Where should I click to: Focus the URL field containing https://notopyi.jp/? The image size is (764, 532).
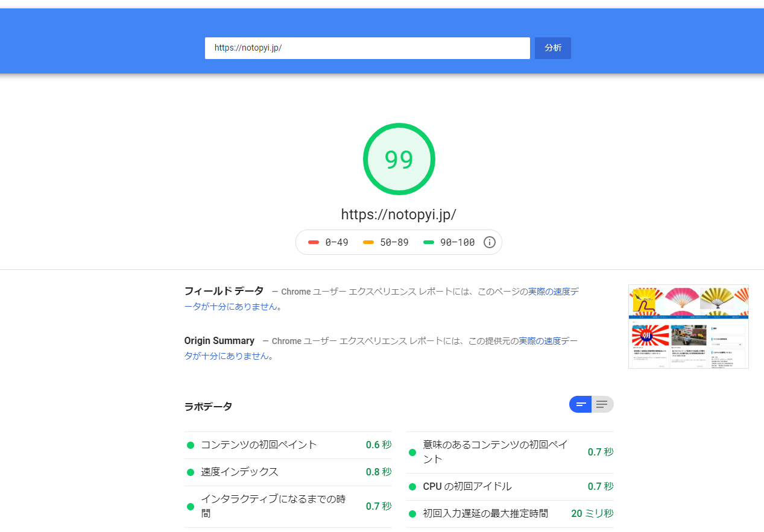point(367,48)
